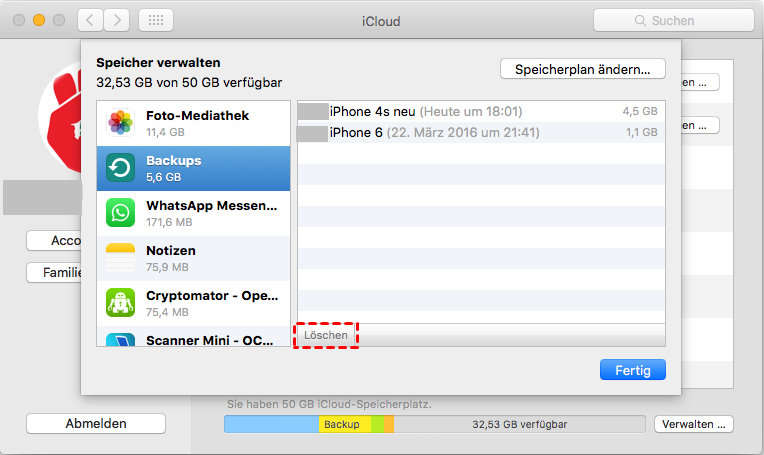Click the WhatsApp Messenger icon

[121, 213]
